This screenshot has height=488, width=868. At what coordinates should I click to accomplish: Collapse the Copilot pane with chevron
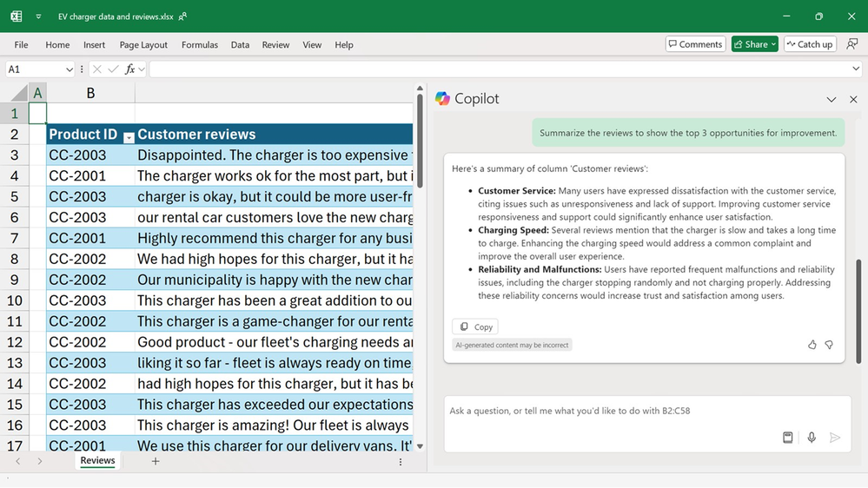(832, 100)
